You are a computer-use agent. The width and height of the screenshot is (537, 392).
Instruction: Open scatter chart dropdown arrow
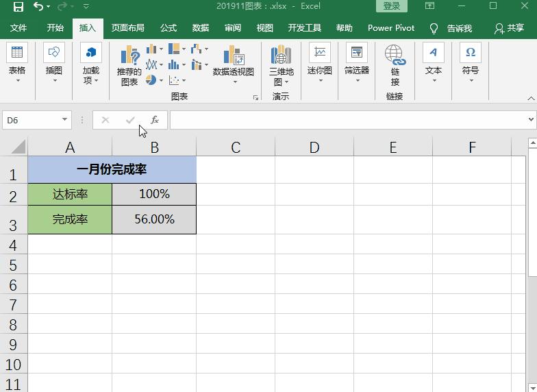coord(184,81)
